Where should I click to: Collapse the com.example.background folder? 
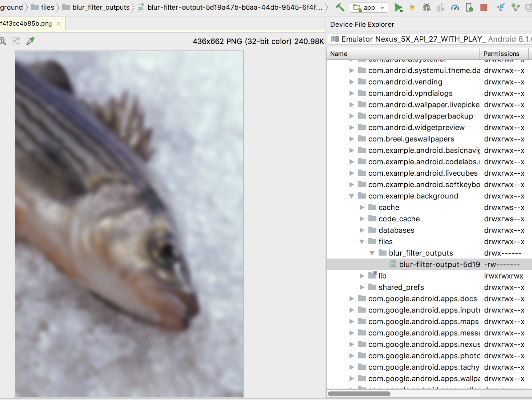pos(351,196)
